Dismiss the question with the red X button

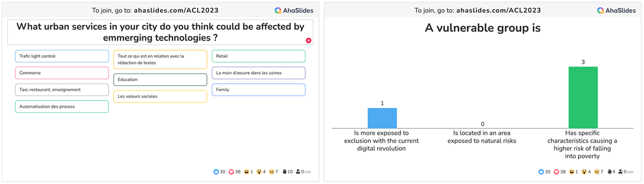coord(308,40)
